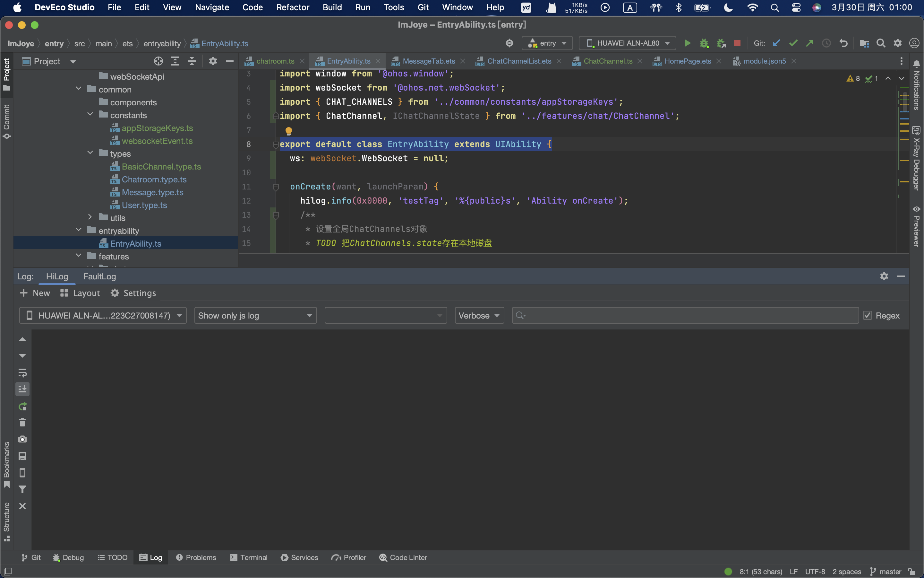The width and height of the screenshot is (924, 578).
Task: Toggle the Structure side panel
Action: (x=6, y=522)
